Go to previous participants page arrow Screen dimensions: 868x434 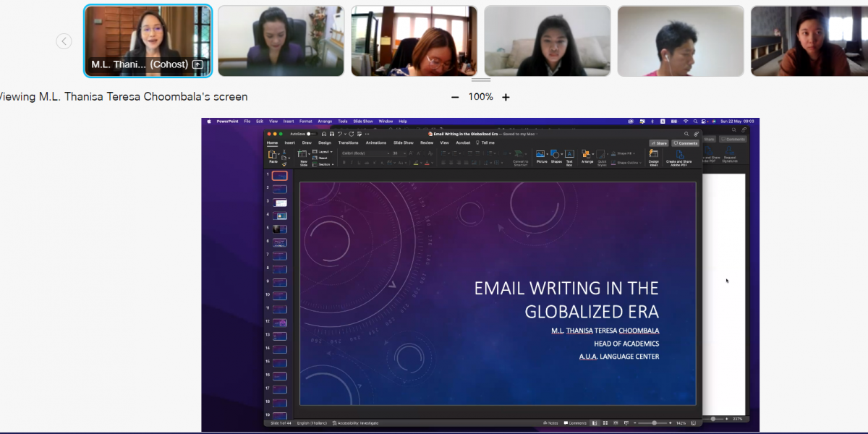[x=64, y=41]
